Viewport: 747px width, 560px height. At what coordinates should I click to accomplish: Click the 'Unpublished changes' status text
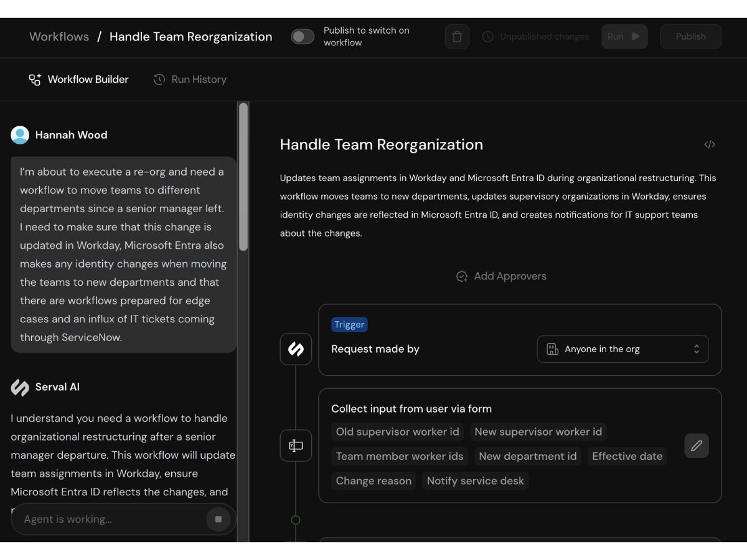coord(544,37)
